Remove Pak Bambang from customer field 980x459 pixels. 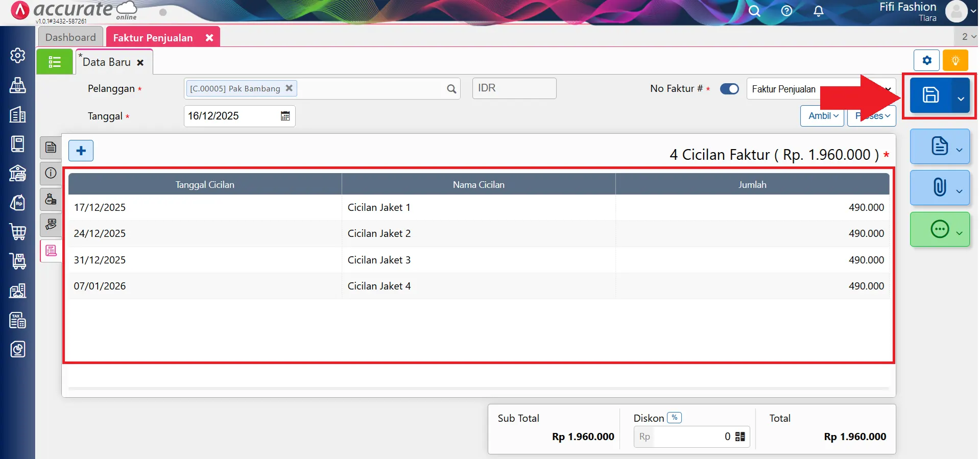(x=289, y=88)
